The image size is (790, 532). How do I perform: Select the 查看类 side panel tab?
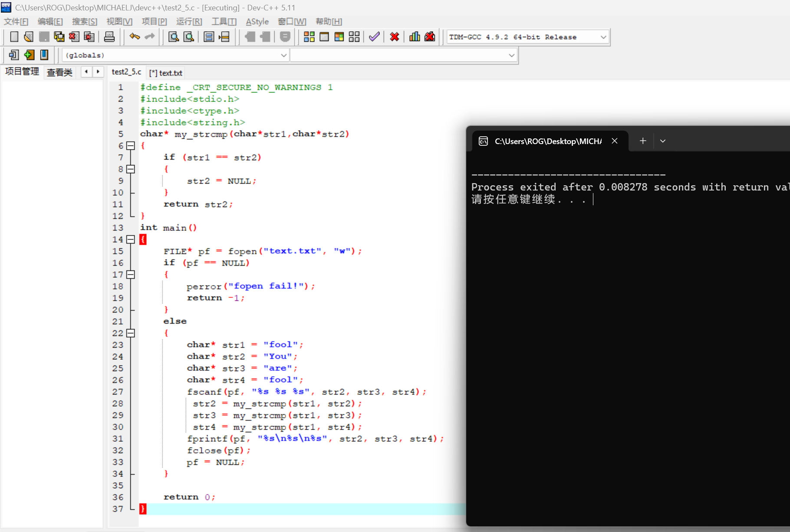[60, 72]
